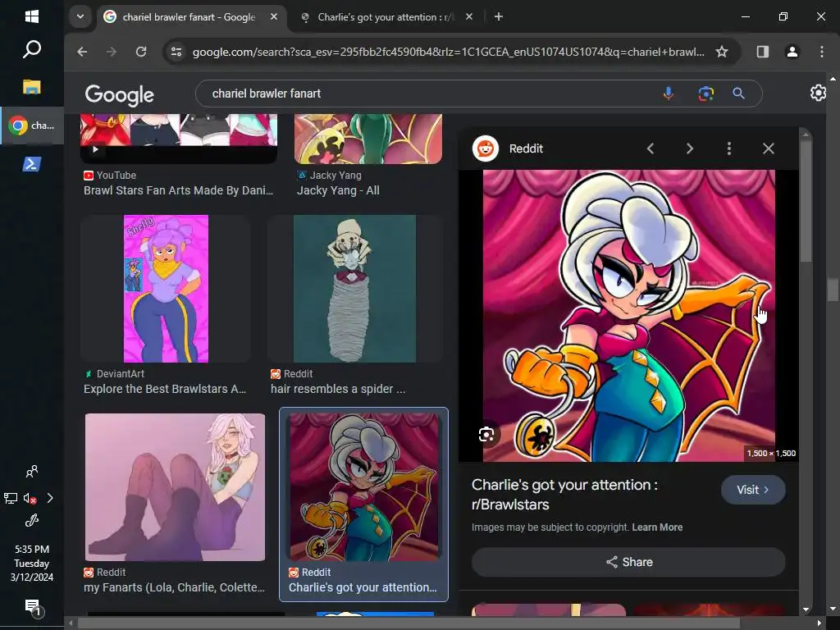This screenshot has height=630, width=840.
Task: Open a new browser tab
Action: (x=498, y=16)
